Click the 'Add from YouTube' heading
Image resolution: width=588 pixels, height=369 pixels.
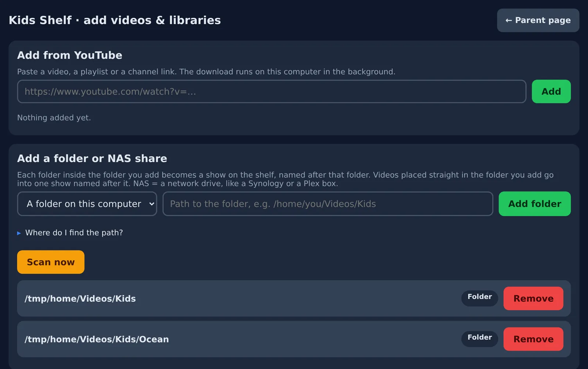click(70, 55)
